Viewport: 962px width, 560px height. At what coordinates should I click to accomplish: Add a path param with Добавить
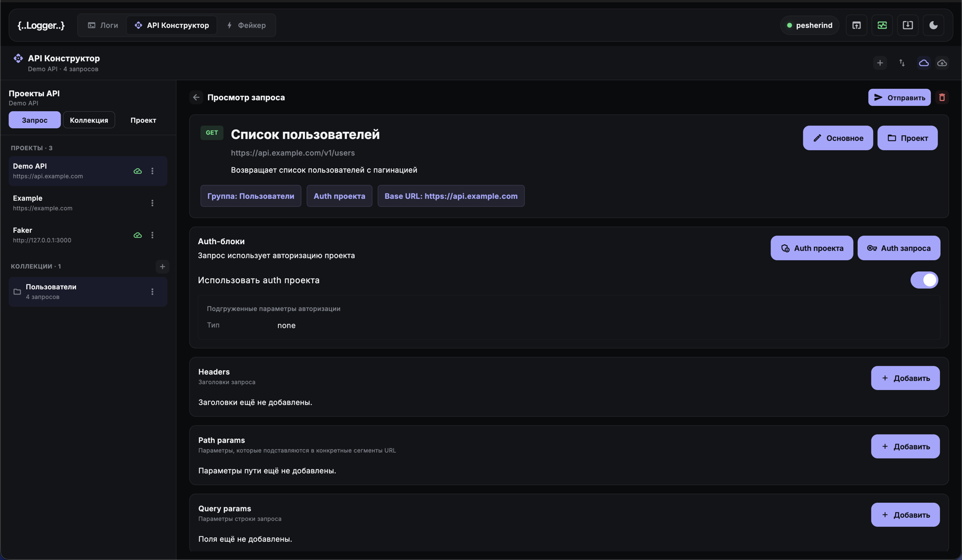905,447
